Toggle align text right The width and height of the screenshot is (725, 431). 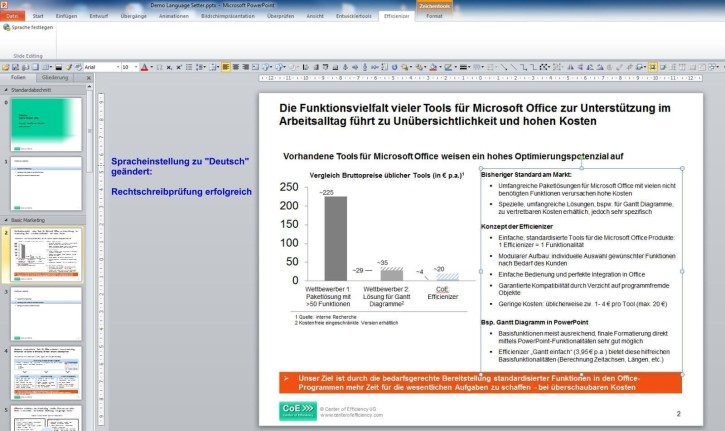tap(246, 67)
